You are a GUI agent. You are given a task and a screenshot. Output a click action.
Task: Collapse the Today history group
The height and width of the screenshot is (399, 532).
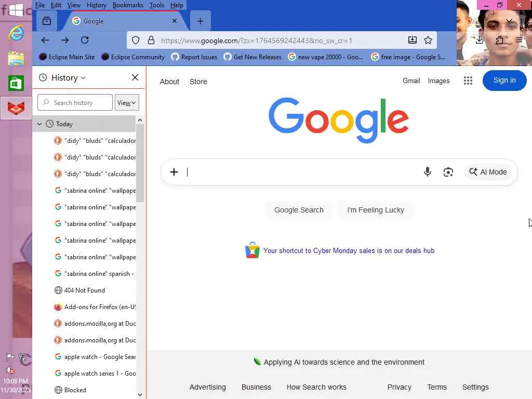[39, 124]
